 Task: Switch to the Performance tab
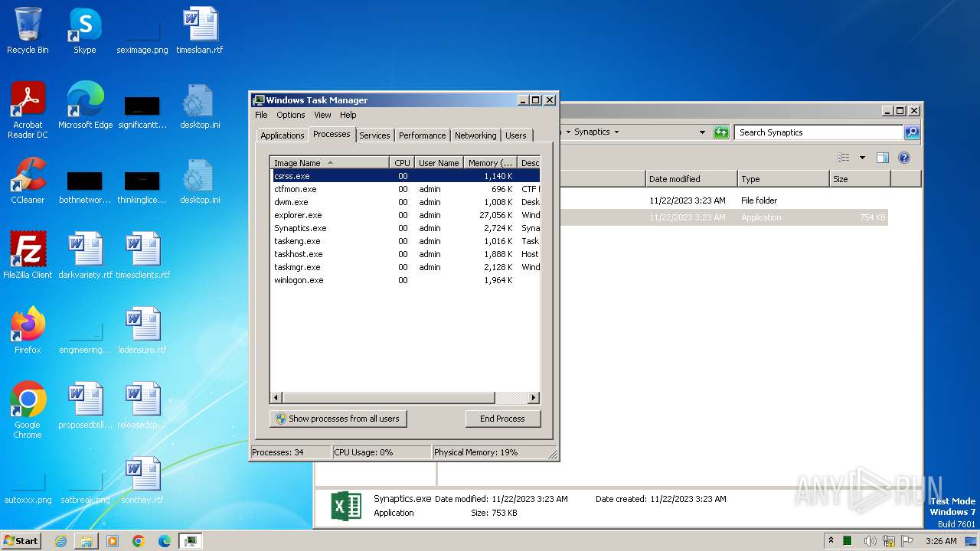click(x=422, y=135)
